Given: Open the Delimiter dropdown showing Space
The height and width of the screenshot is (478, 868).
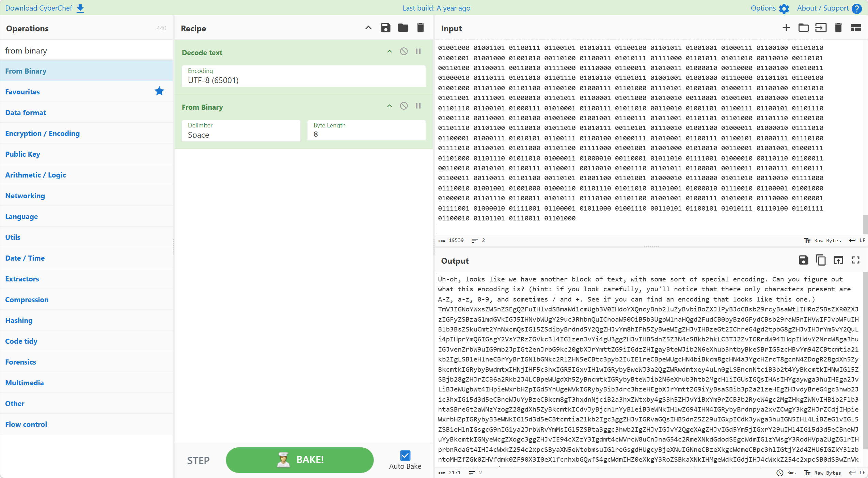Looking at the screenshot, I should [241, 130].
